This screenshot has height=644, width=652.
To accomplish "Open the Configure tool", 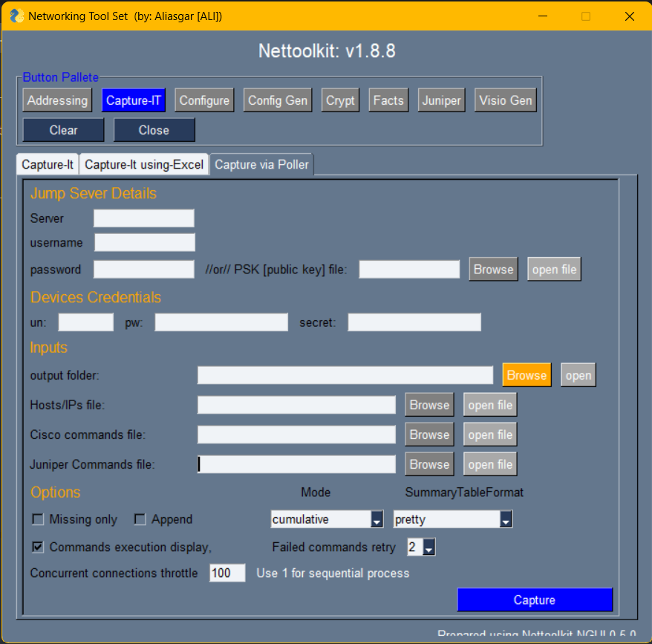I will click(x=204, y=100).
